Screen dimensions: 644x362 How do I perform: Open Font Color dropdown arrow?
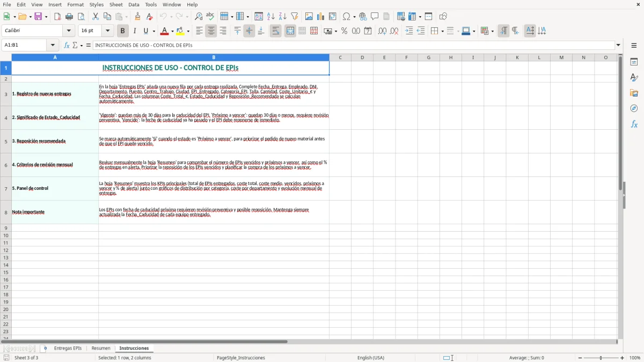[172, 31]
